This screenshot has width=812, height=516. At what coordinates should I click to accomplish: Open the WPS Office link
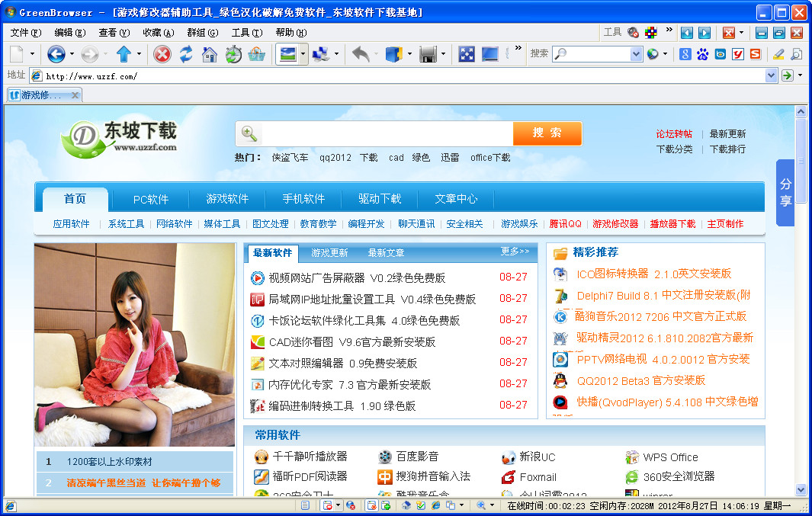[x=670, y=457]
